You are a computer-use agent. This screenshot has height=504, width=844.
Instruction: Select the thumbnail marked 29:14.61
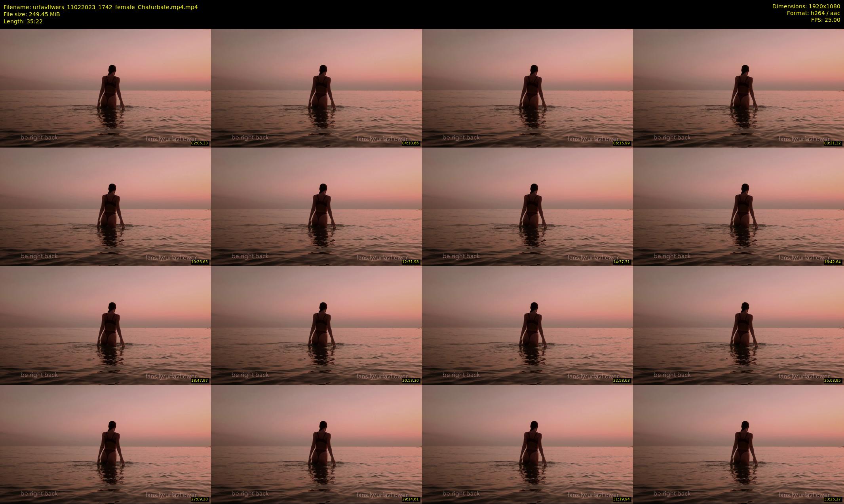[x=316, y=444]
